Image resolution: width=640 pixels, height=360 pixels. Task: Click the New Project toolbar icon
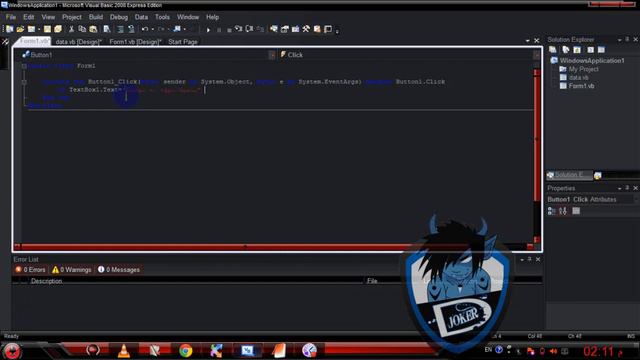point(9,29)
